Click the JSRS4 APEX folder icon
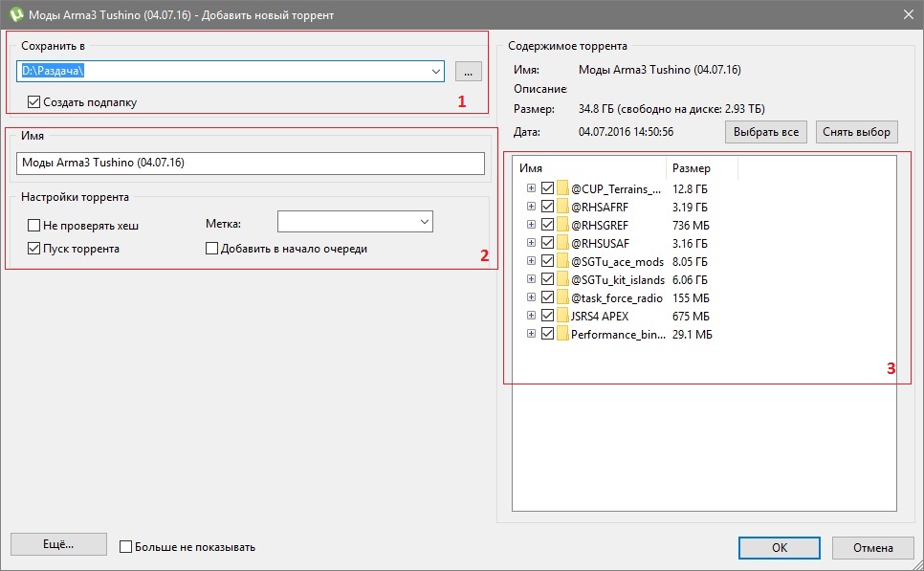Image resolution: width=924 pixels, height=571 pixels. (x=562, y=316)
